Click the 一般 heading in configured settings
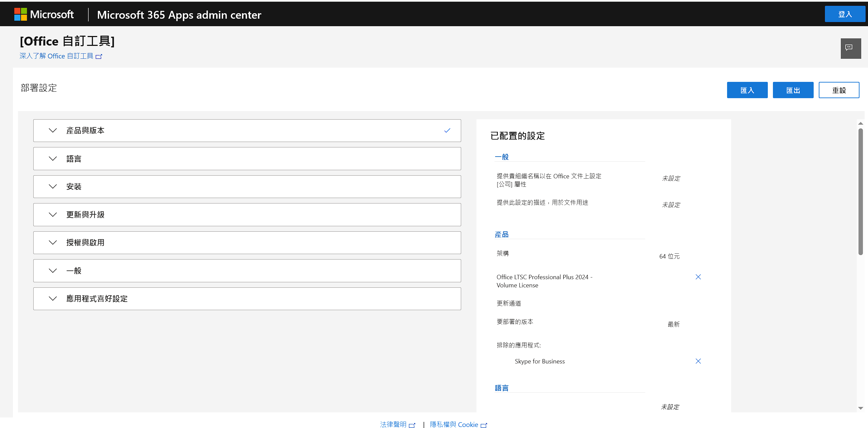The image size is (868, 428). click(502, 157)
